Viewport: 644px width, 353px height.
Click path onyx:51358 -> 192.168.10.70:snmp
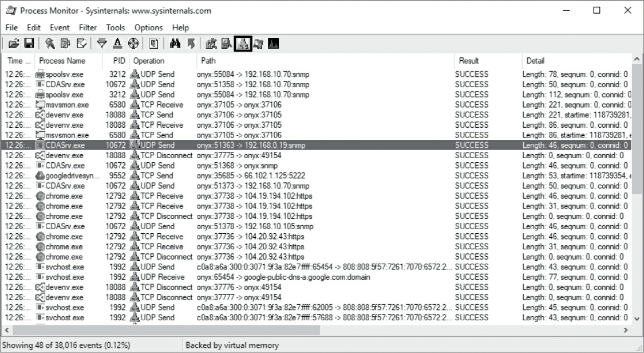253,85
